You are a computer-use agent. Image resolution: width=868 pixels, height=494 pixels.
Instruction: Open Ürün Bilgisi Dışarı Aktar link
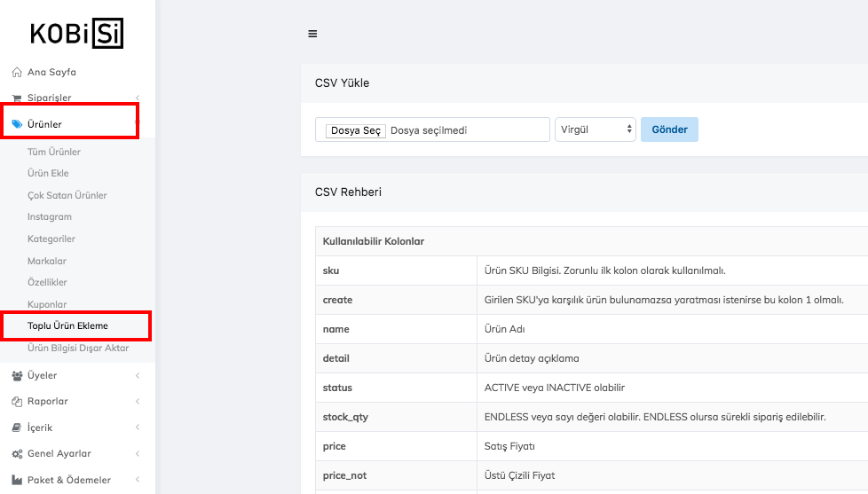point(78,349)
